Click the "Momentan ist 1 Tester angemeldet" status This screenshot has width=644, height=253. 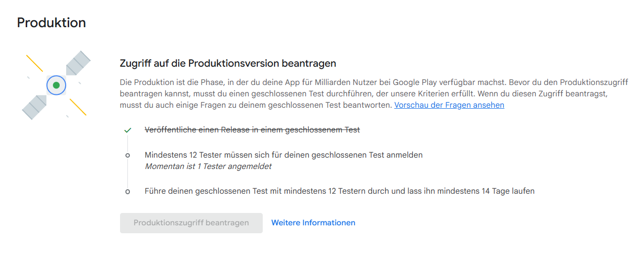[208, 167]
